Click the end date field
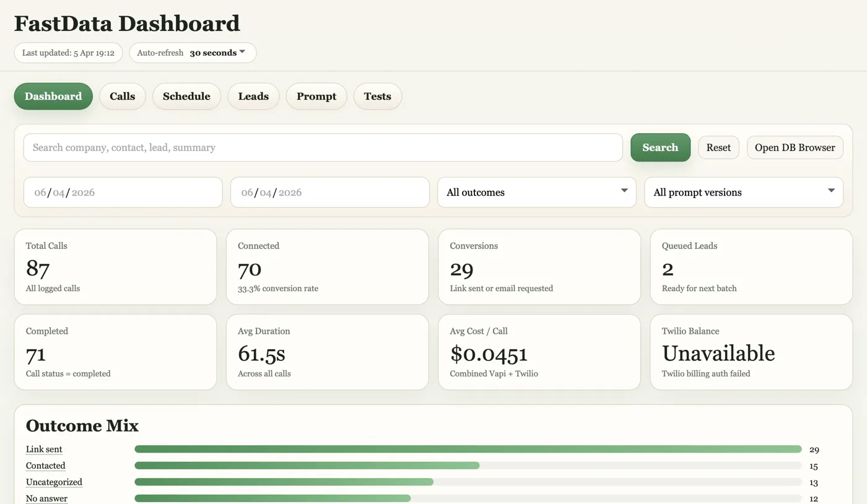 pyautogui.click(x=329, y=192)
